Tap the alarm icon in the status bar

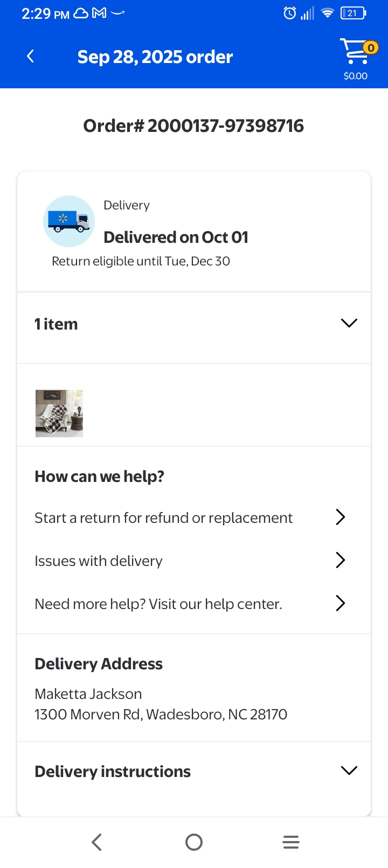(290, 13)
